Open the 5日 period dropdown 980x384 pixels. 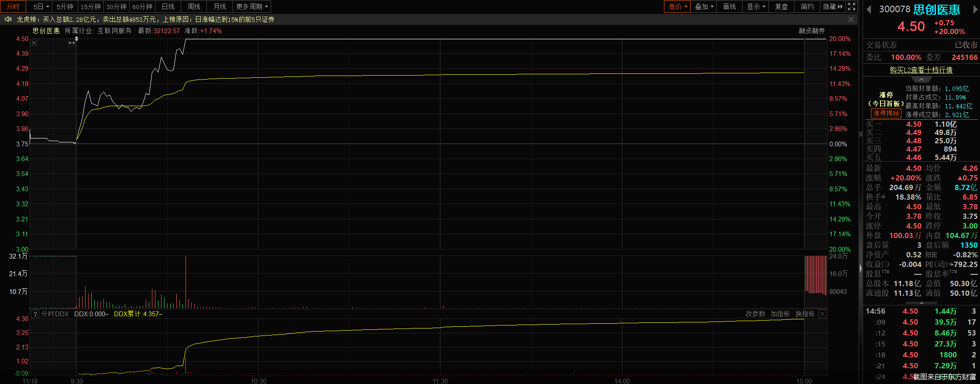pos(41,7)
